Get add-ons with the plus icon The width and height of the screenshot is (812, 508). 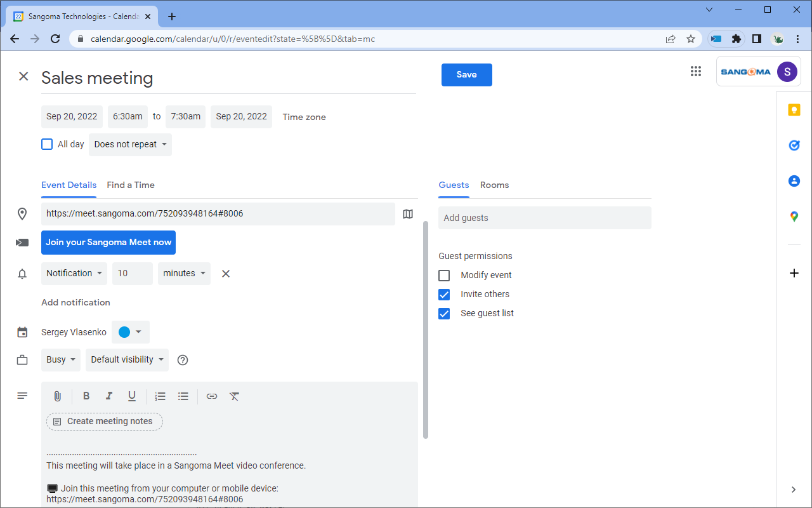tap(794, 273)
